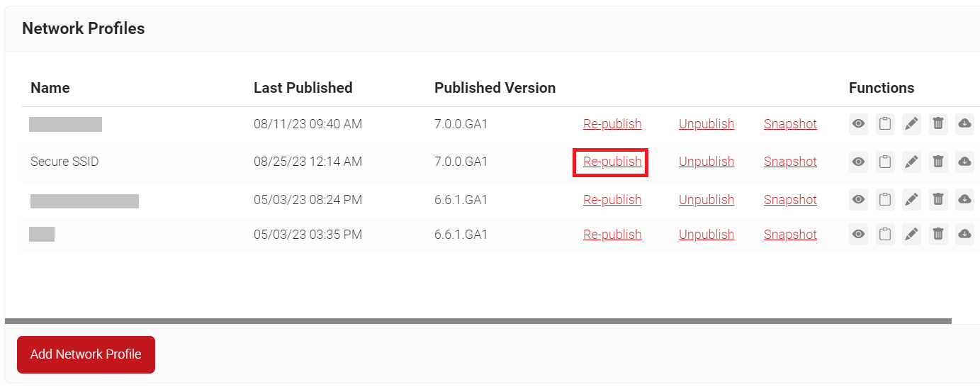Click the cloud download icon for 08:24 PM profile

coord(964,200)
